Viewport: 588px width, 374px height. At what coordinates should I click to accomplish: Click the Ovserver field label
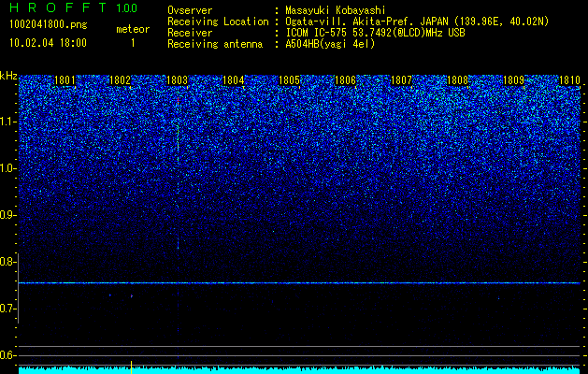[x=190, y=10]
